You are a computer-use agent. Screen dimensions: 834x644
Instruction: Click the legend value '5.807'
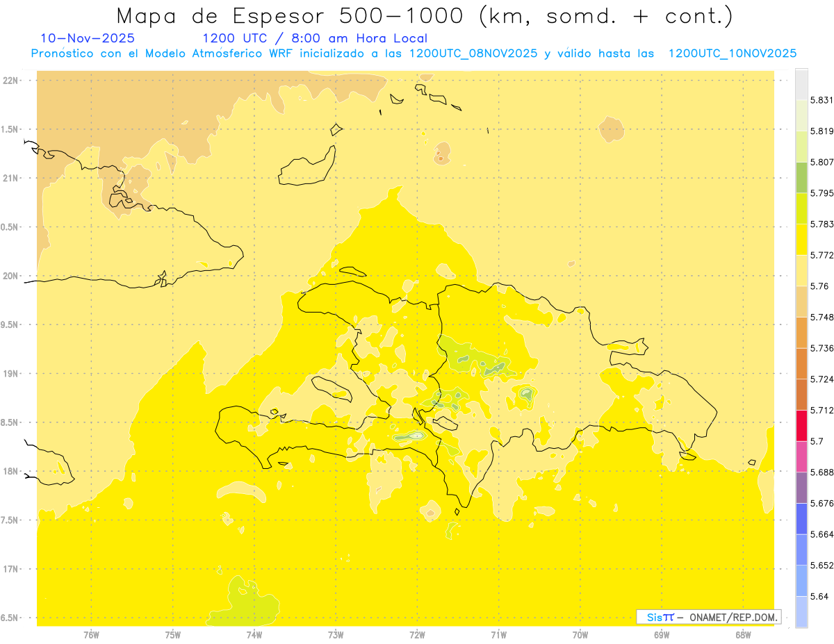[x=822, y=162]
